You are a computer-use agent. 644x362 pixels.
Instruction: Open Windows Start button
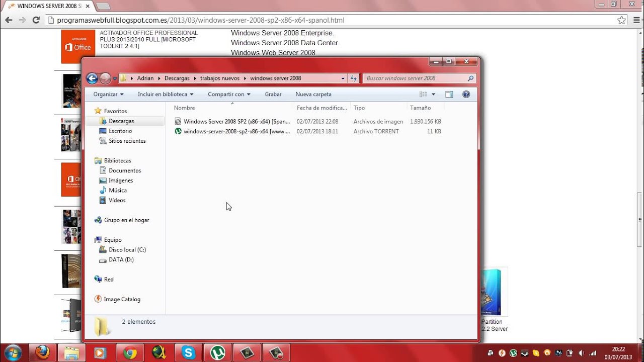coord(12,352)
